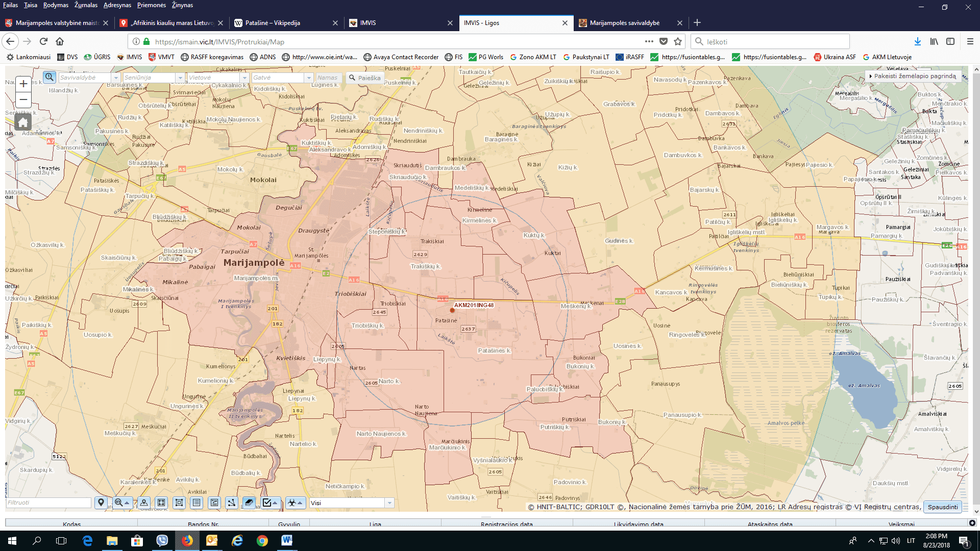Viewport: 980px width, 551px height.
Task: Switch to the Marijampolės savivaldybė tab
Action: tap(630, 23)
